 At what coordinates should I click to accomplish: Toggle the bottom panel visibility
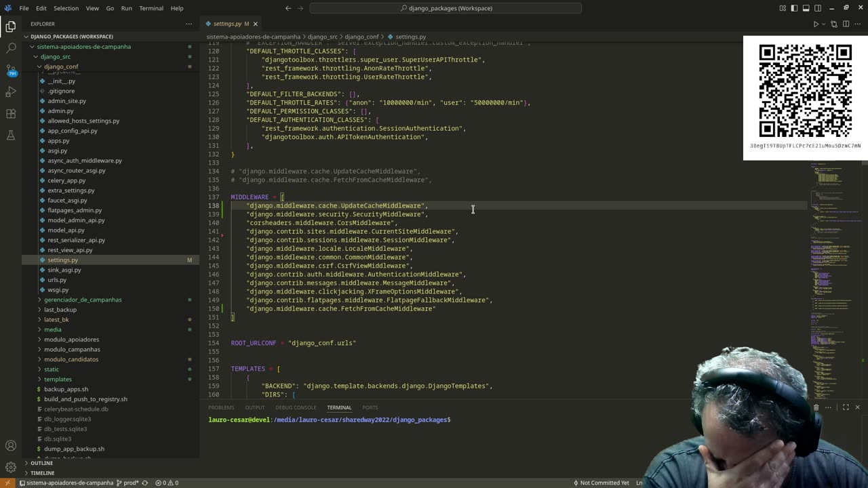click(x=806, y=8)
